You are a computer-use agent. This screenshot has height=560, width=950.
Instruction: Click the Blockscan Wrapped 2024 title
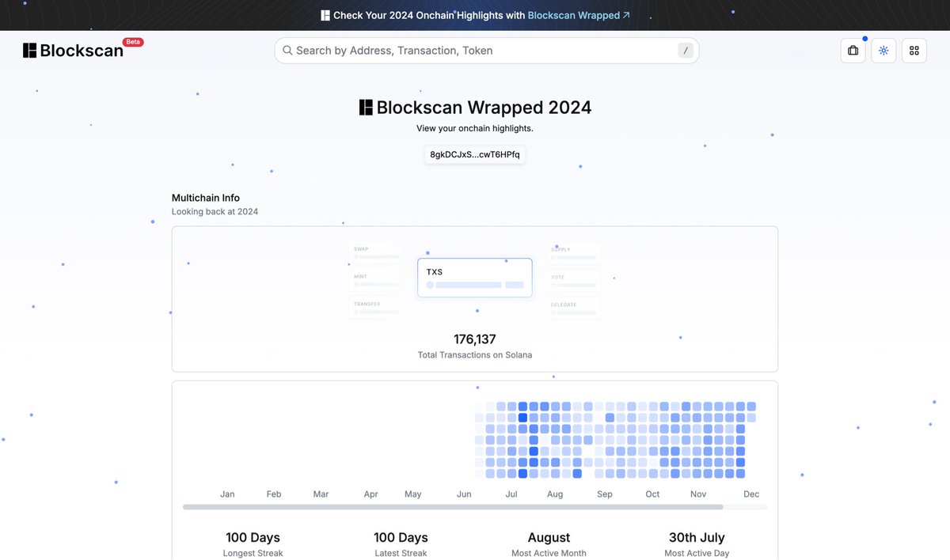(x=484, y=108)
